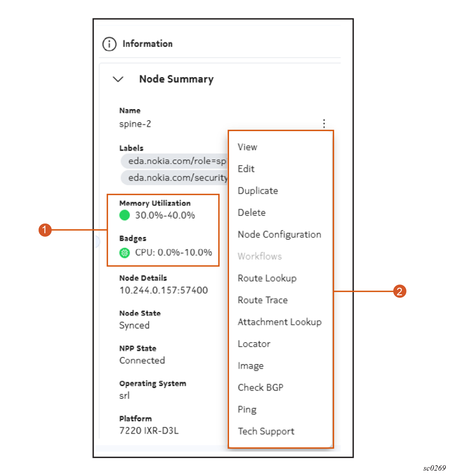Choose Image from the node menu
Viewport: 452px width, 476px height.
(x=251, y=366)
